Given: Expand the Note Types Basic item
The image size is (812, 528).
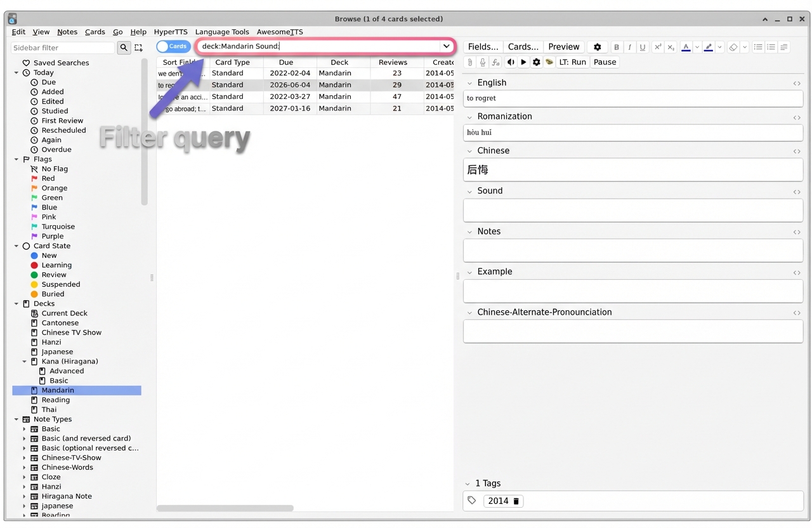Looking at the screenshot, I should 24,428.
